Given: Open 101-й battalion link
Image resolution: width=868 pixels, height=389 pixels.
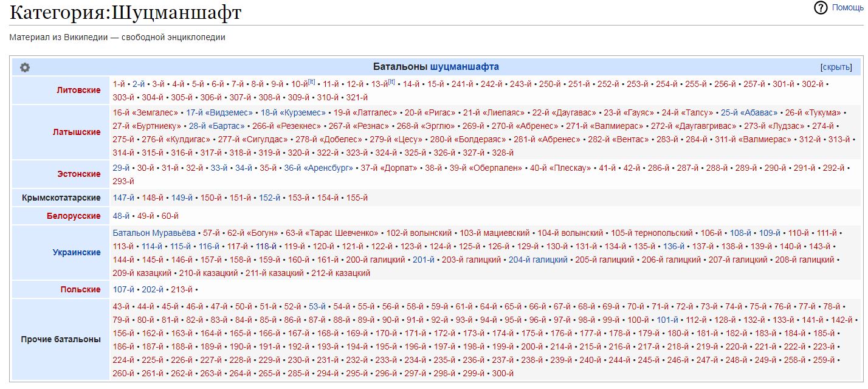Looking at the screenshot, I should pyautogui.click(x=667, y=320).
